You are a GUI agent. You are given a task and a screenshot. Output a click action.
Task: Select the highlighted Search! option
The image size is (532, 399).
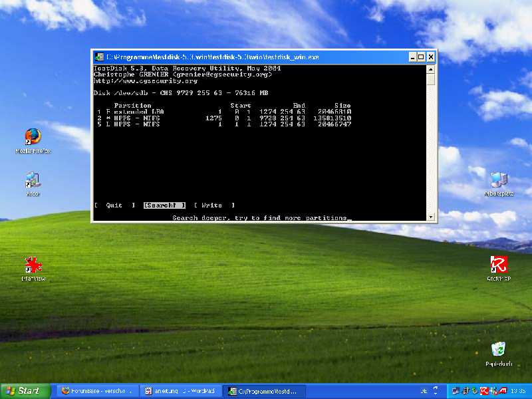pos(164,205)
